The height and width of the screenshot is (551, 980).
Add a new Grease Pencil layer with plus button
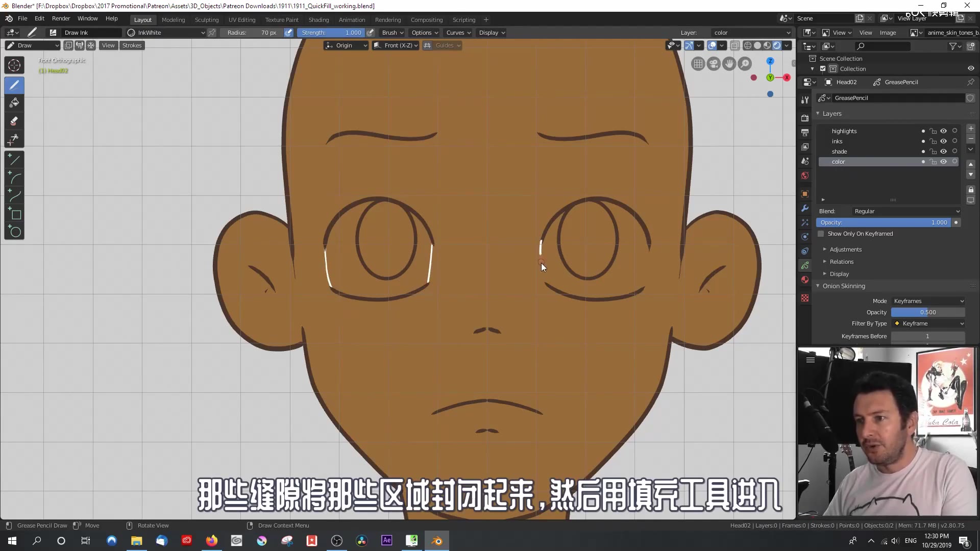[971, 129]
